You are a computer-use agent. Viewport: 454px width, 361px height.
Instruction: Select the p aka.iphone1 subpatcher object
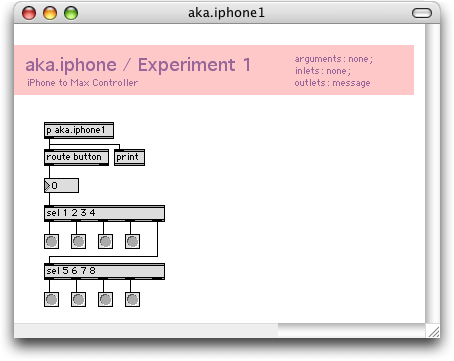coord(79,130)
